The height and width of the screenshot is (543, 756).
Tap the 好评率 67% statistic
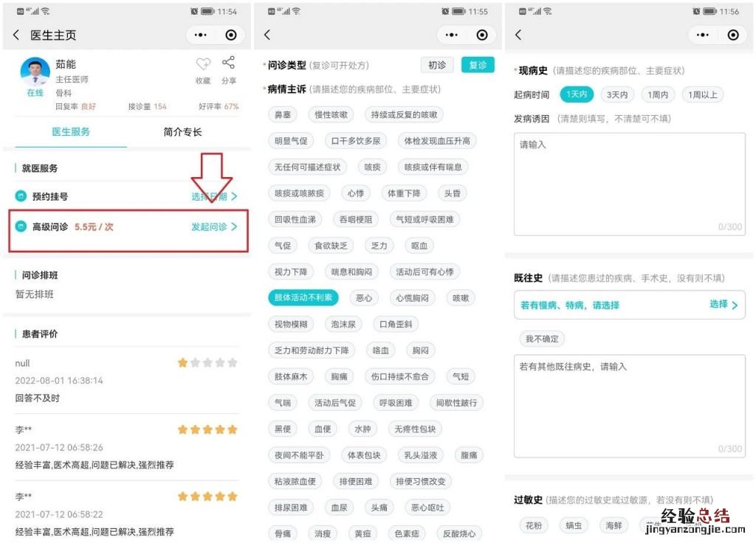point(219,106)
